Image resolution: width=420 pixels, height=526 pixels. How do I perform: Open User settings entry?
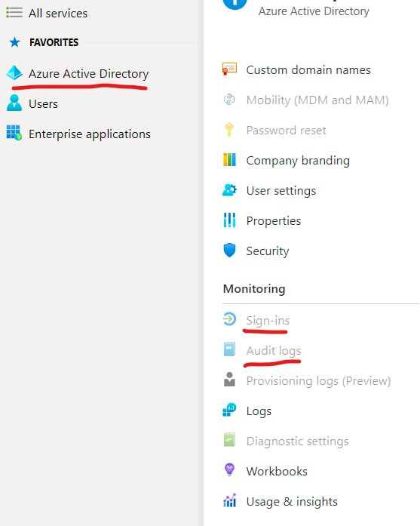pyautogui.click(x=281, y=191)
